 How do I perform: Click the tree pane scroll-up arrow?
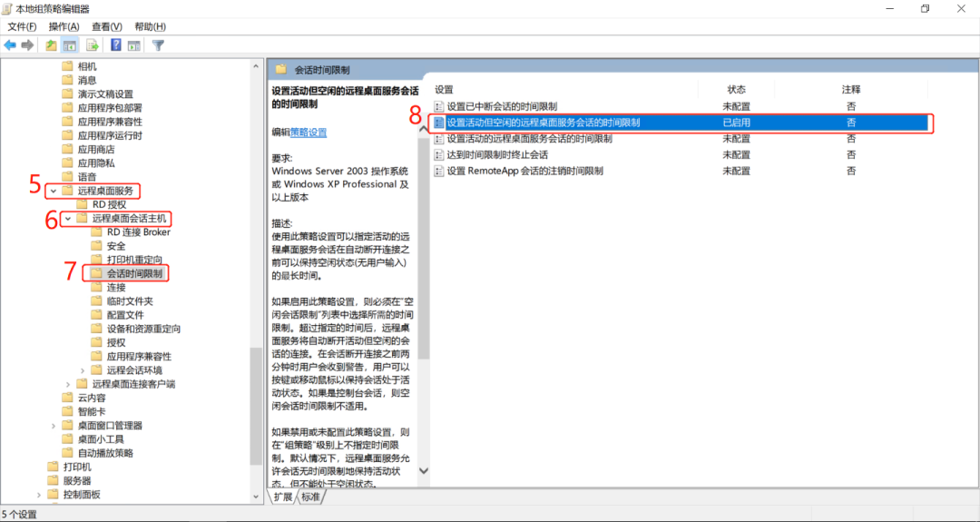[x=256, y=66]
